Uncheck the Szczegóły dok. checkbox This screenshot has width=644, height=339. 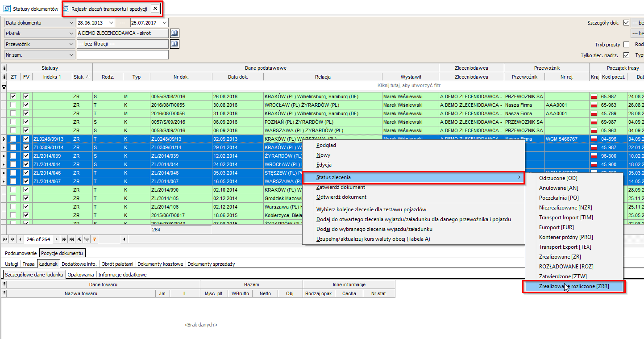click(626, 23)
